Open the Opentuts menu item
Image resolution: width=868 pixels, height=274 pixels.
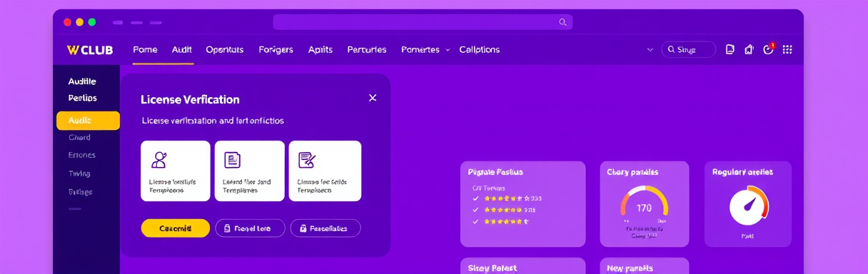(x=225, y=49)
